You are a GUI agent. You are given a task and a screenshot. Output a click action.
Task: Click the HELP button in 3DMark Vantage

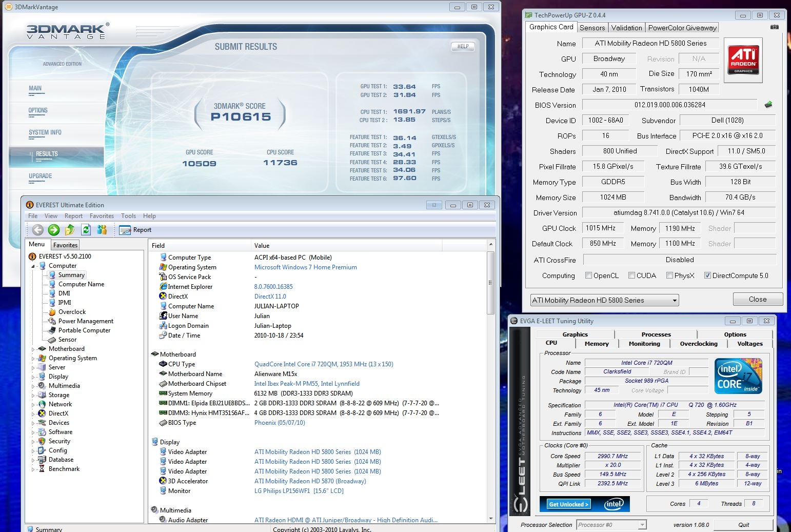point(463,46)
